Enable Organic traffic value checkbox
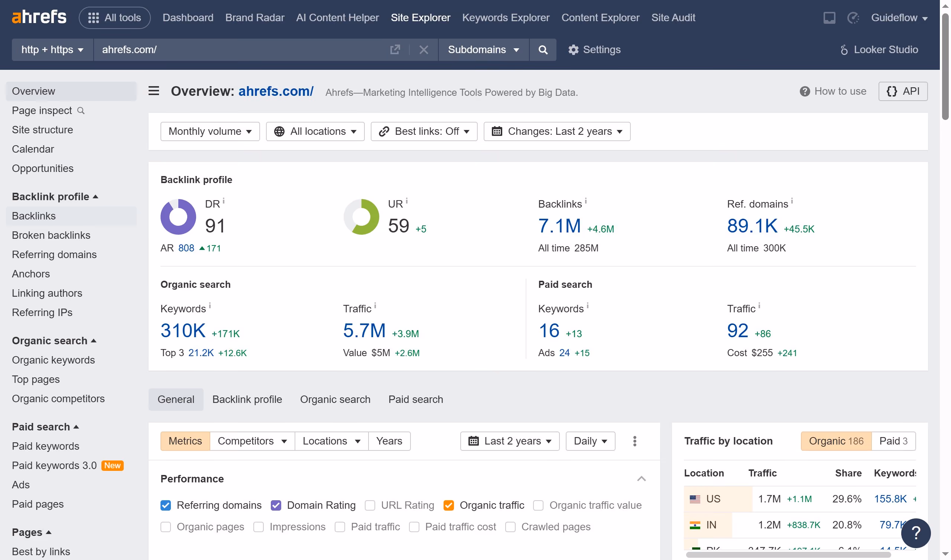951x560 pixels. pos(538,505)
